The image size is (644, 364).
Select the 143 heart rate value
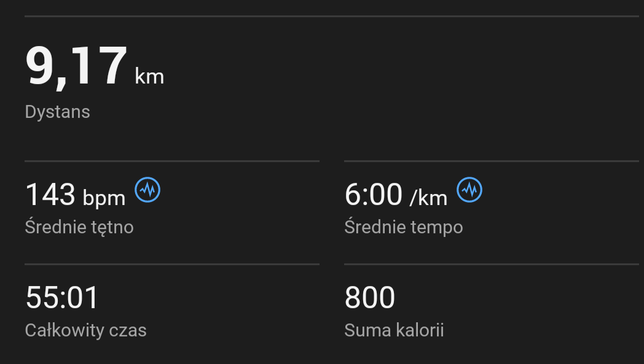50,195
